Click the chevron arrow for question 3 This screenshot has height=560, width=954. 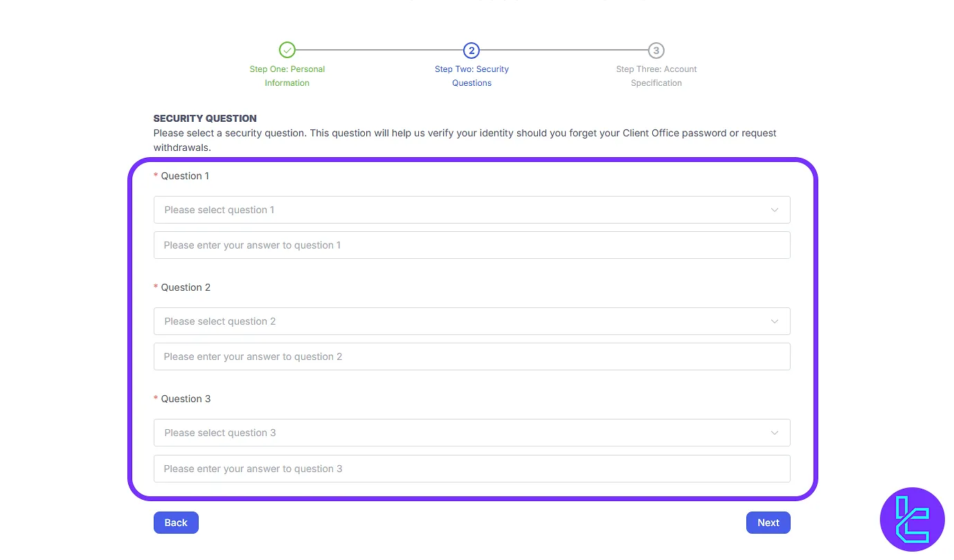pyautogui.click(x=775, y=433)
